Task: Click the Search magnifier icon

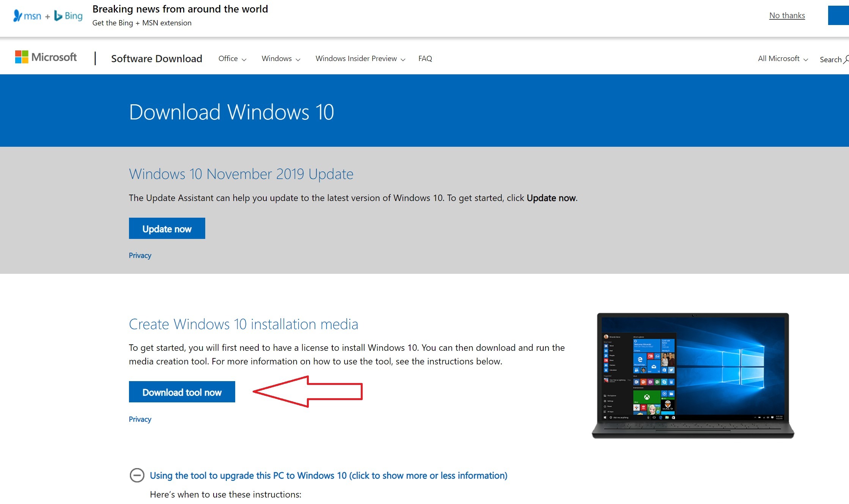Action: click(846, 60)
